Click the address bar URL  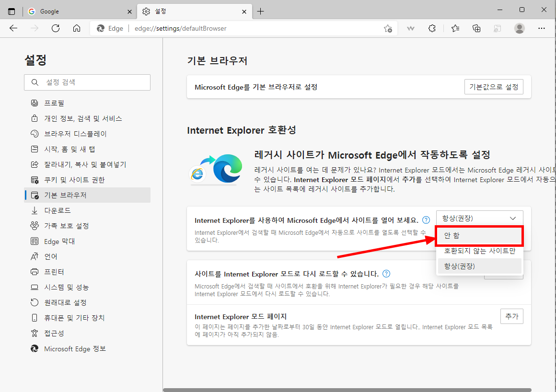point(181,28)
